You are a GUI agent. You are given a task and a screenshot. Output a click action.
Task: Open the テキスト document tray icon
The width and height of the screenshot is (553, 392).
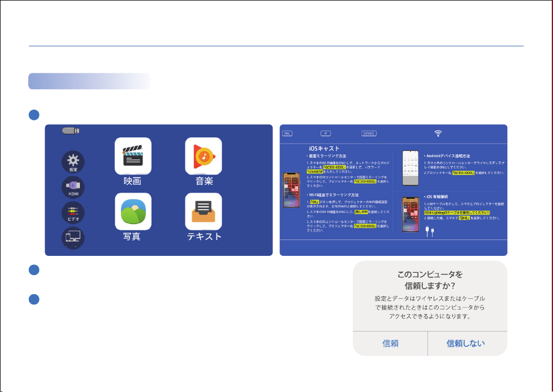click(x=204, y=211)
